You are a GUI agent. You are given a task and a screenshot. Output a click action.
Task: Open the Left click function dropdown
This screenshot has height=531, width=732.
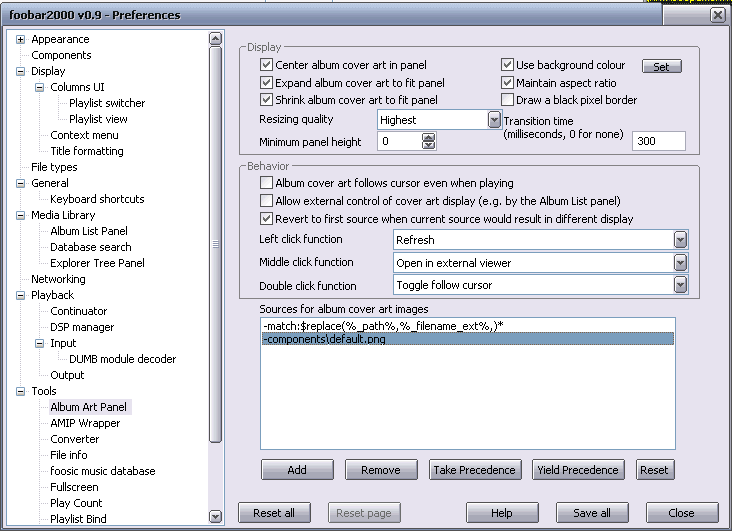pos(680,240)
